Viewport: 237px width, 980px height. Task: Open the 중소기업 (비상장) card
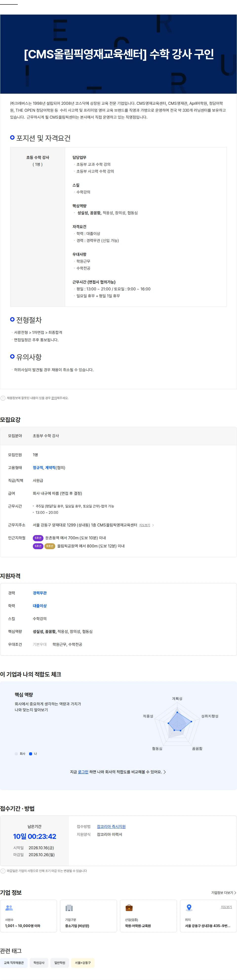[88, 916]
